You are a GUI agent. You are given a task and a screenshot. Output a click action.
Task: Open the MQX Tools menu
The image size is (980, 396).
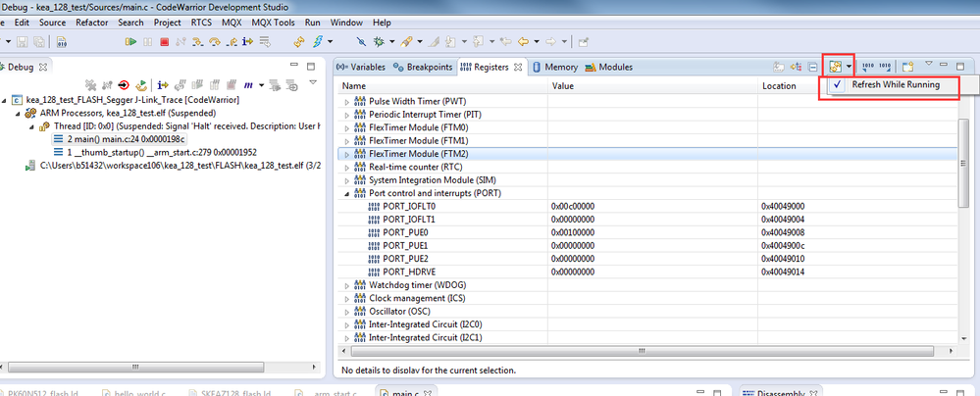point(273,23)
